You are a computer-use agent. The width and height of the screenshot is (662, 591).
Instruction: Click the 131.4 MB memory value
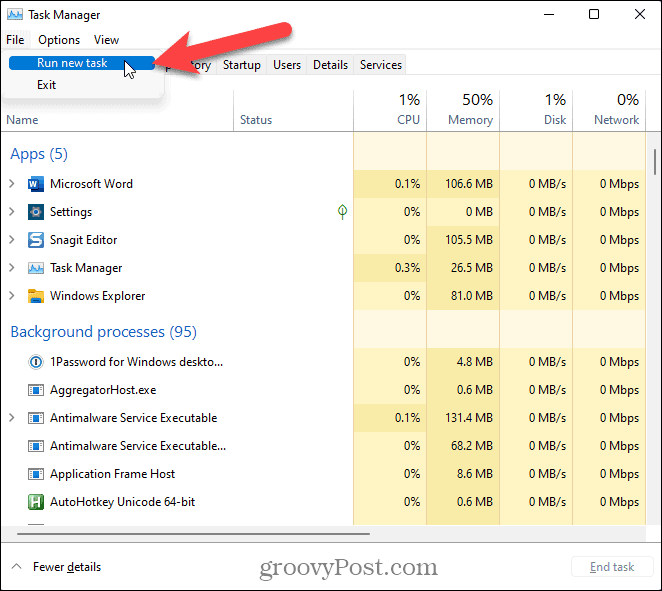coord(469,417)
